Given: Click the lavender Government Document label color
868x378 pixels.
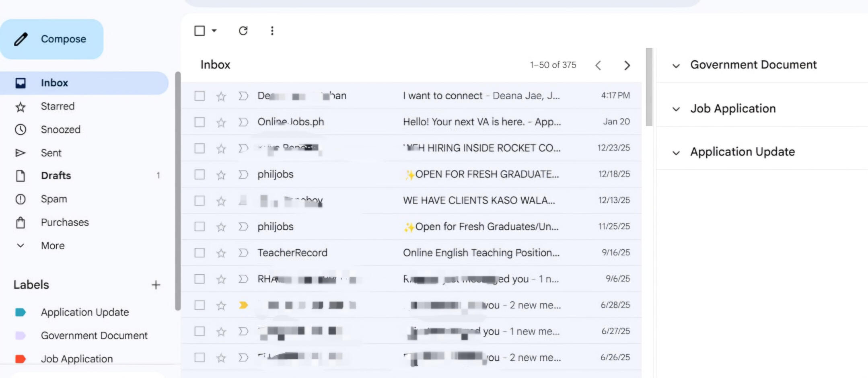Looking at the screenshot, I should pos(21,335).
